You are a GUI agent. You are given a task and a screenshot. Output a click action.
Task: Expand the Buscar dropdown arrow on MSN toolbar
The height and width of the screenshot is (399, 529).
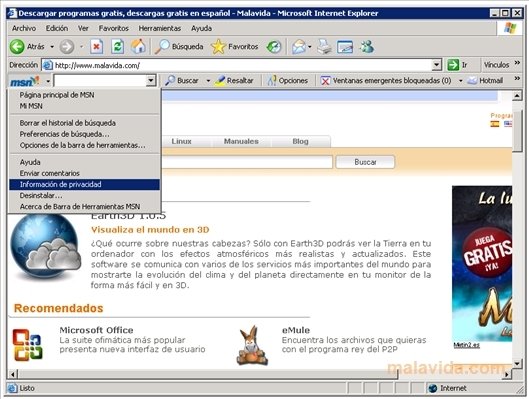click(208, 81)
